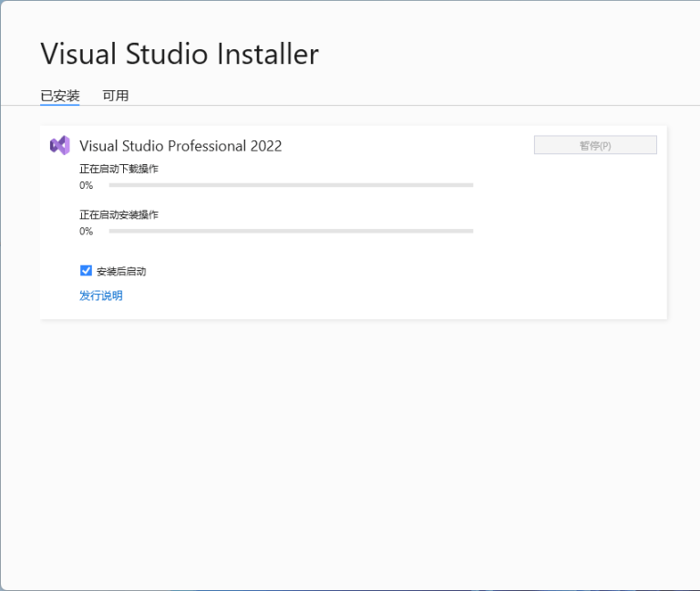This screenshot has height=591, width=700.
Task: Open the 发行说明 release notes link
Action: click(101, 295)
